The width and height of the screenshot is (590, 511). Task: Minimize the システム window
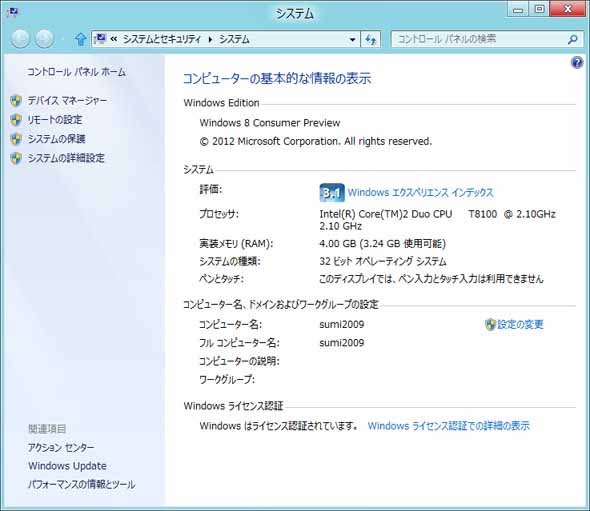coord(518,9)
